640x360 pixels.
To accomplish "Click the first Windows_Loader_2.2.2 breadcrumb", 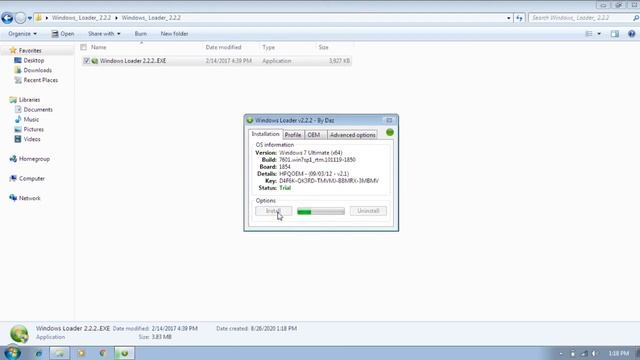I will pos(81,18).
